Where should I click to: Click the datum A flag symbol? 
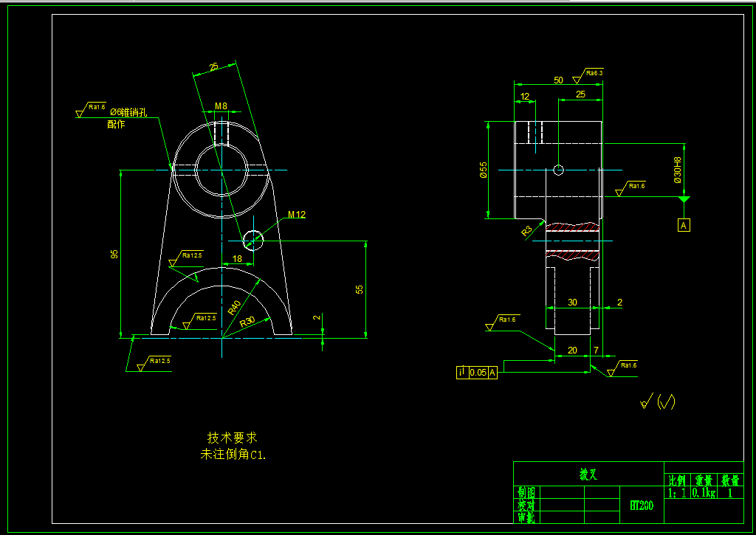(683, 224)
